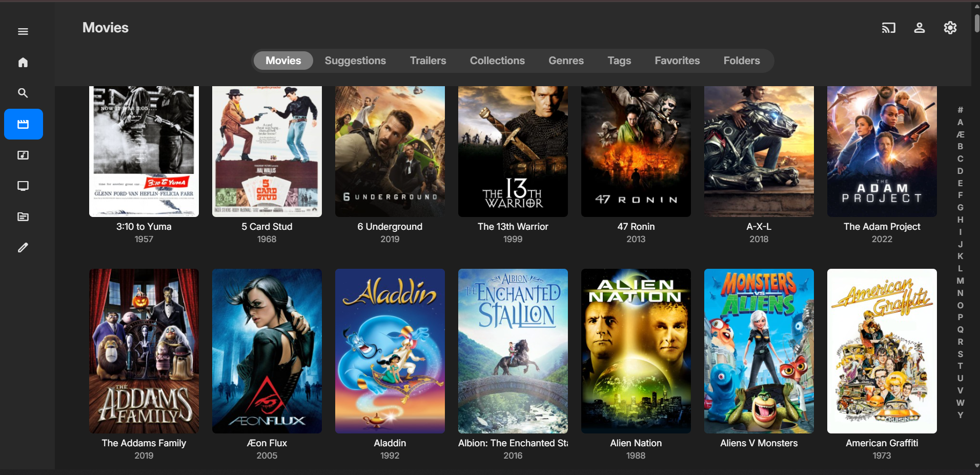Image resolution: width=980 pixels, height=475 pixels.
Task: Switch to the Trailers tab
Action: tap(428, 61)
